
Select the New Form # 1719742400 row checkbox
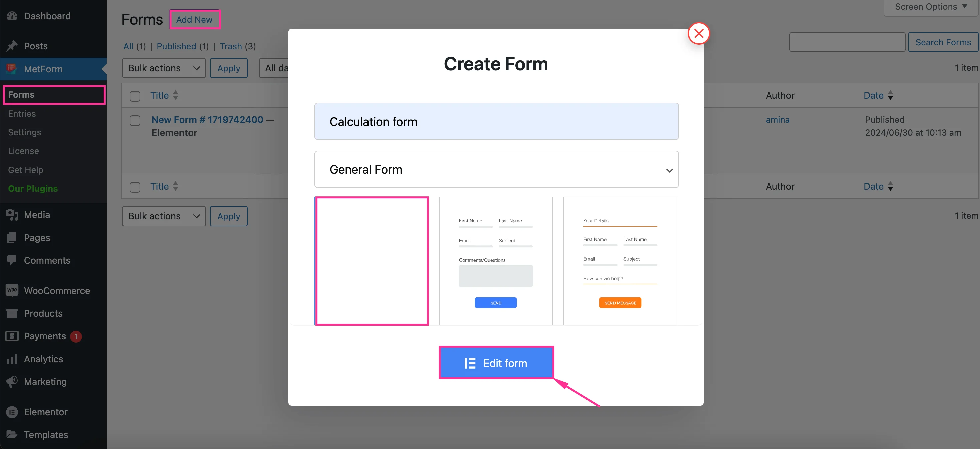pyautogui.click(x=135, y=121)
